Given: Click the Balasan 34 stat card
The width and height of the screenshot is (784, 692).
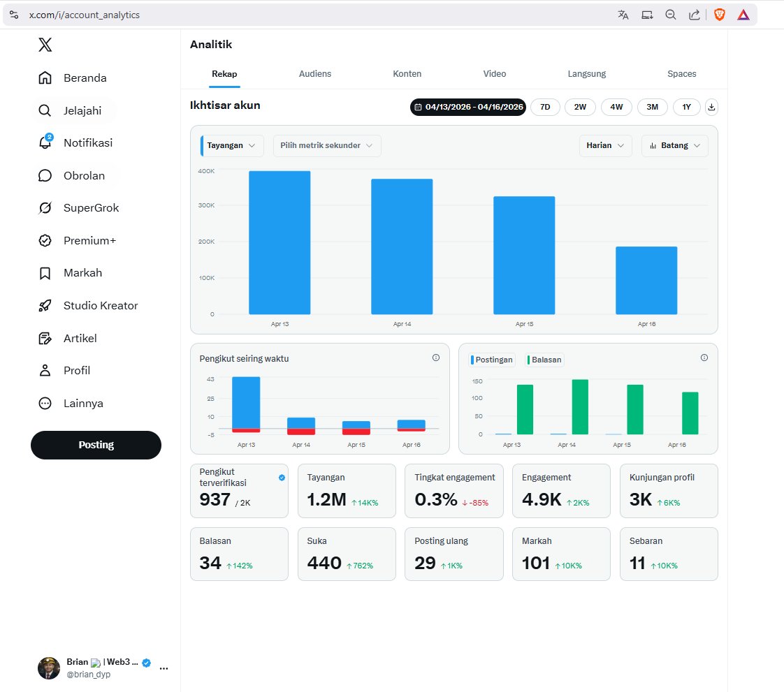Looking at the screenshot, I should pos(239,554).
